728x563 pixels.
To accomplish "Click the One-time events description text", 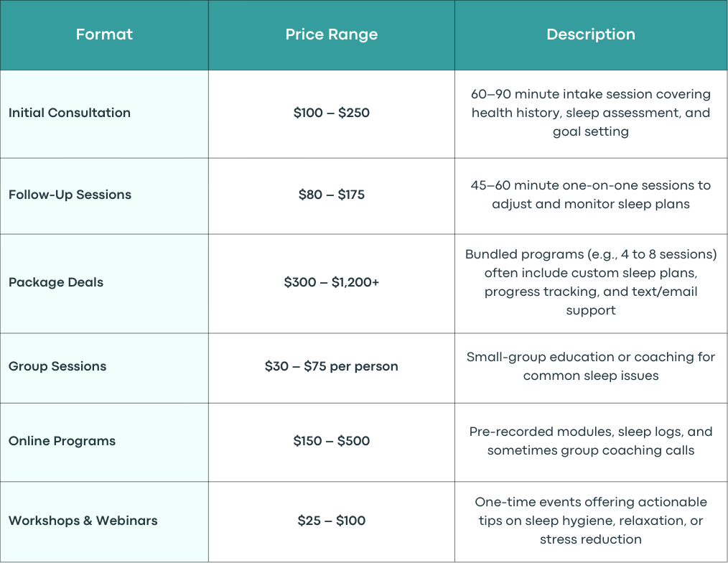I will pyautogui.click(x=591, y=521).
